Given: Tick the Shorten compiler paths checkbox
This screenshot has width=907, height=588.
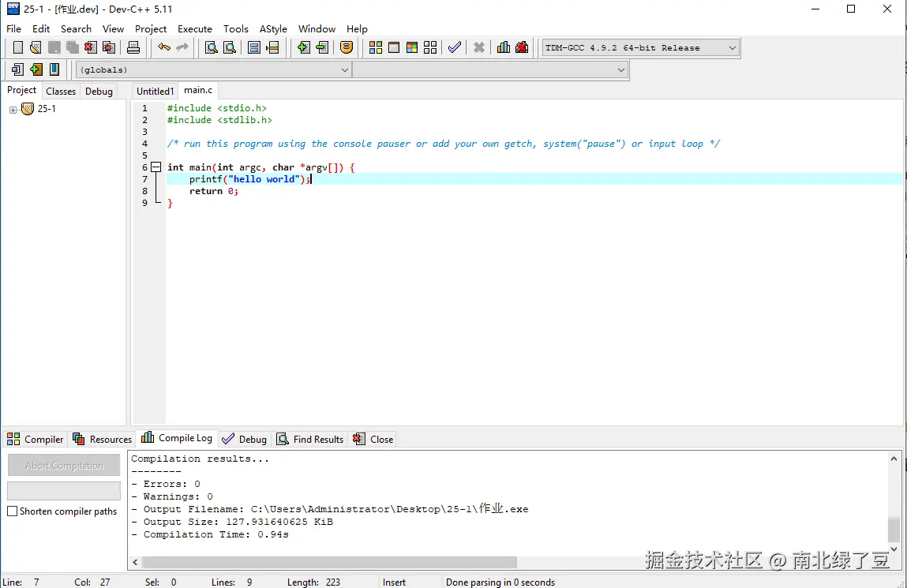Looking at the screenshot, I should click(x=12, y=511).
